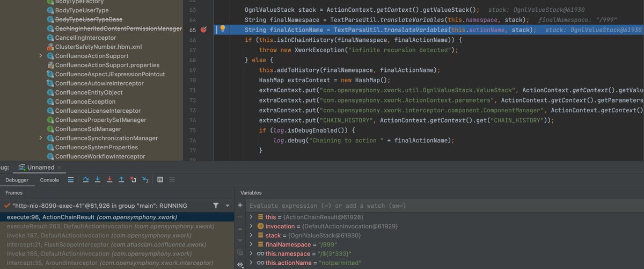Select frame invoke:165, DefaultActionInvocation

coord(117,254)
